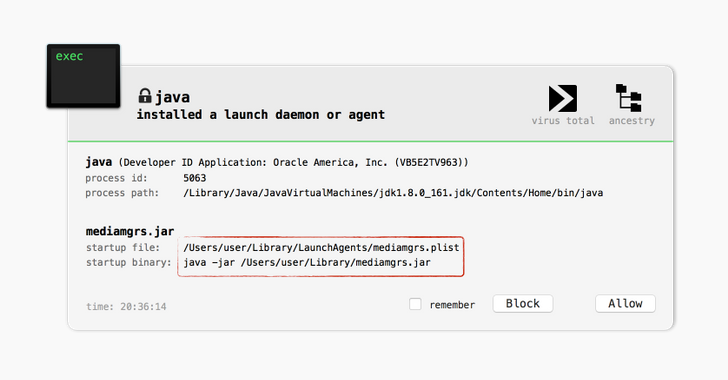Click process id value 5063
Image resolution: width=728 pixels, height=380 pixels.
coord(195,178)
